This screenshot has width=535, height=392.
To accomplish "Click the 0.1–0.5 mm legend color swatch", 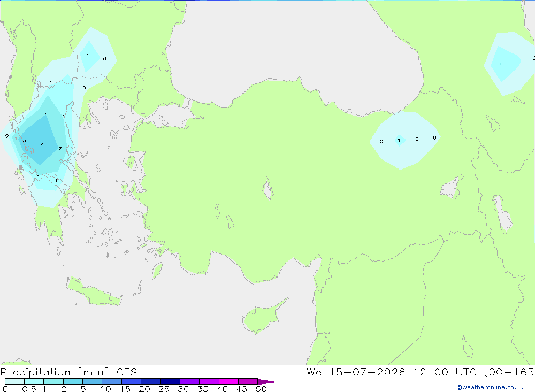I will pyautogui.click(x=14, y=381).
